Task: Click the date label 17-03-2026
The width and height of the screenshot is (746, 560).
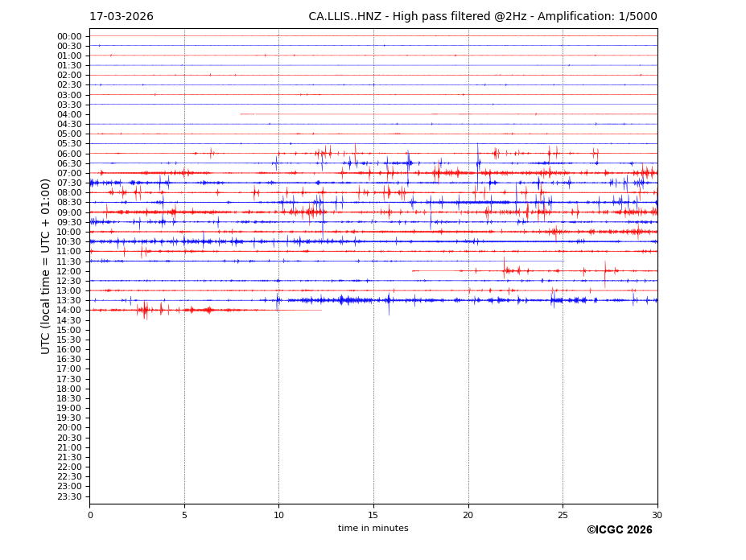Action: pyautogui.click(x=121, y=17)
